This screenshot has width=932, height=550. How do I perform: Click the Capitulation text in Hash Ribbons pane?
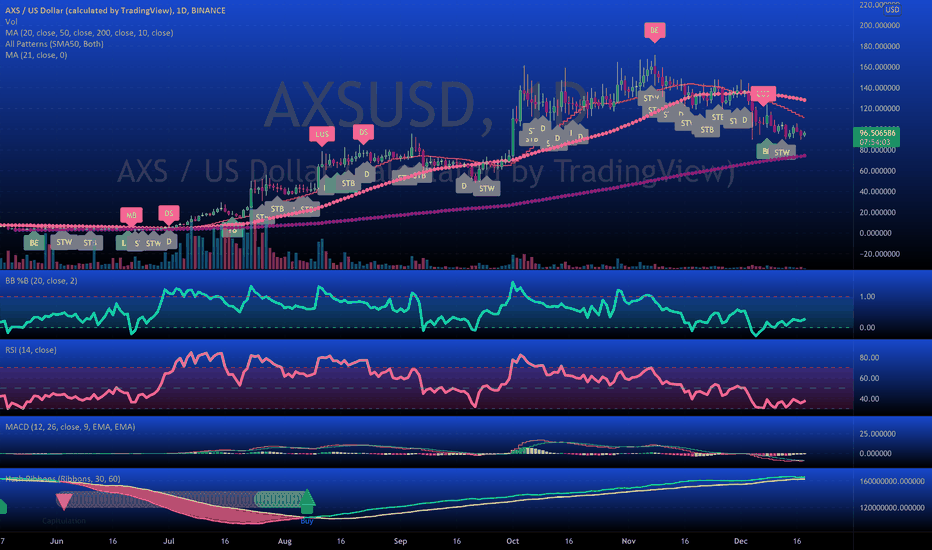(x=64, y=521)
